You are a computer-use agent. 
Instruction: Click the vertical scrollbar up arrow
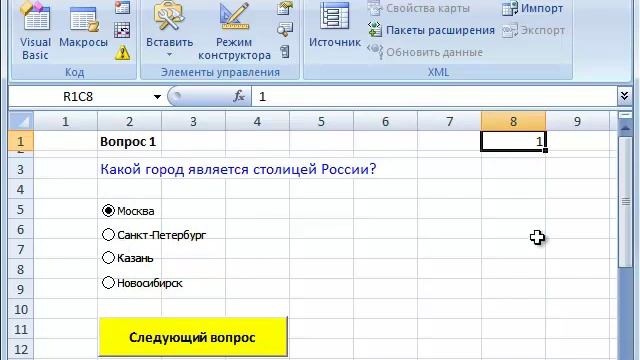pos(625,128)
